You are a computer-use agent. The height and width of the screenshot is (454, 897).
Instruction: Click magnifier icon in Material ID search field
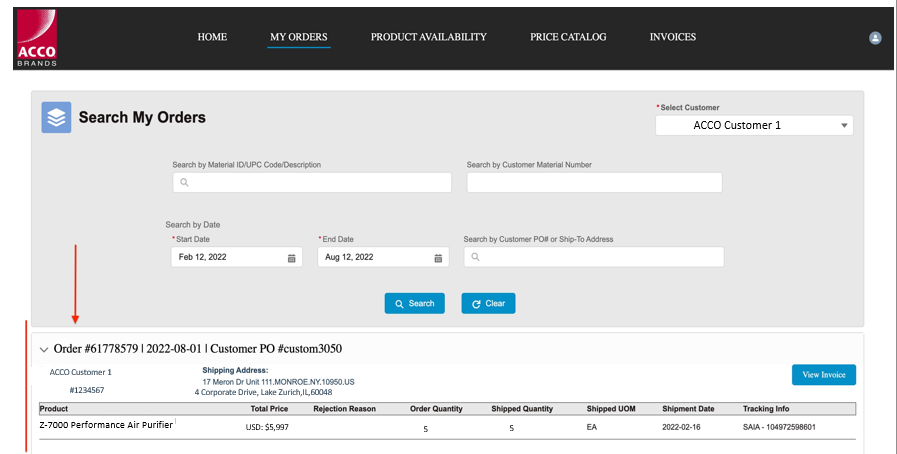pos(184,182)
